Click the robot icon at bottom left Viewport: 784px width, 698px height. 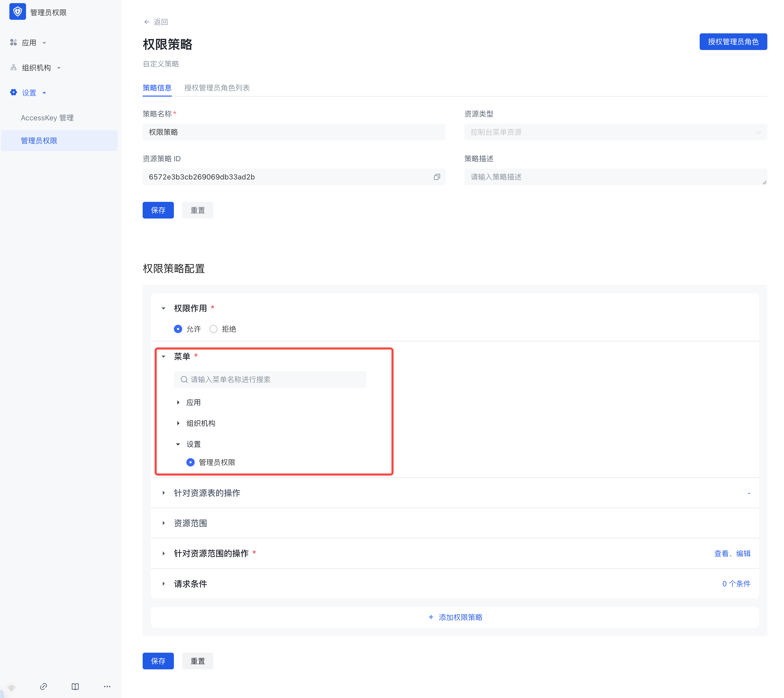[x=11, y=687]
